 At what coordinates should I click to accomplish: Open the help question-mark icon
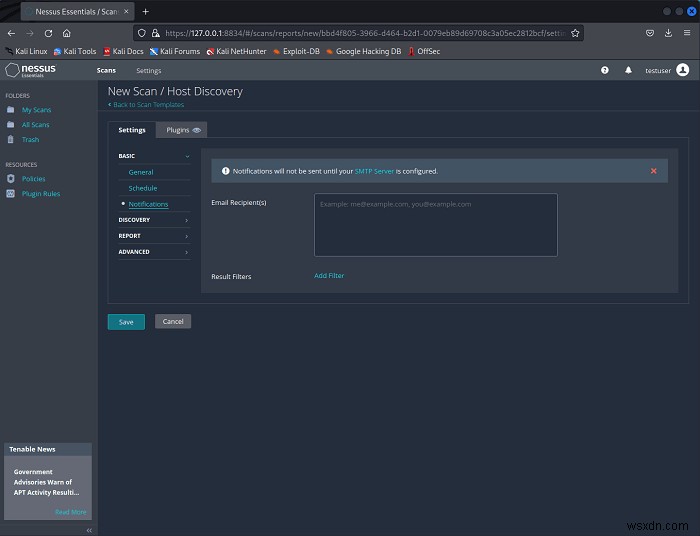(x=604, y=70)
